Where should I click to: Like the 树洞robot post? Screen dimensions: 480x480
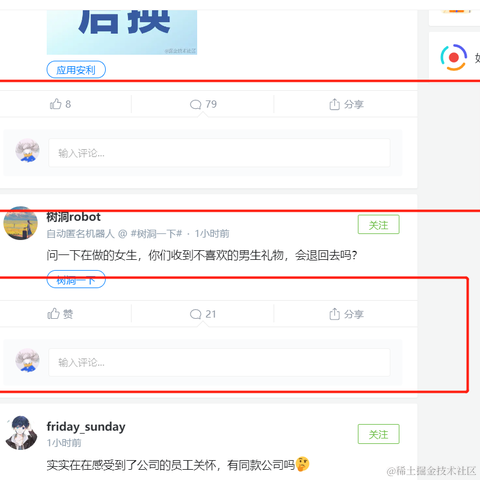(x=60, y=314)
